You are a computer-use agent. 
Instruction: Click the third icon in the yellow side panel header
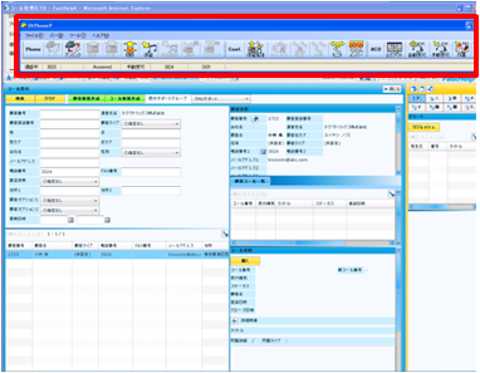tap(430, 89)
